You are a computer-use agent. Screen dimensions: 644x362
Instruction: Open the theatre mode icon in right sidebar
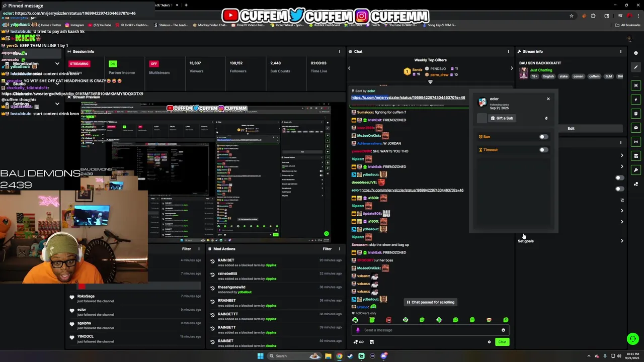click(636, 85)
